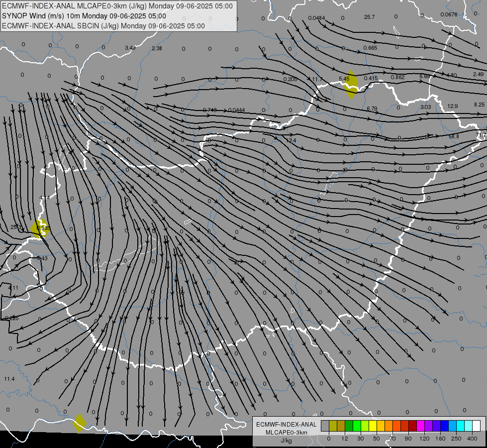Click the map value 13.4

[291, 140]
